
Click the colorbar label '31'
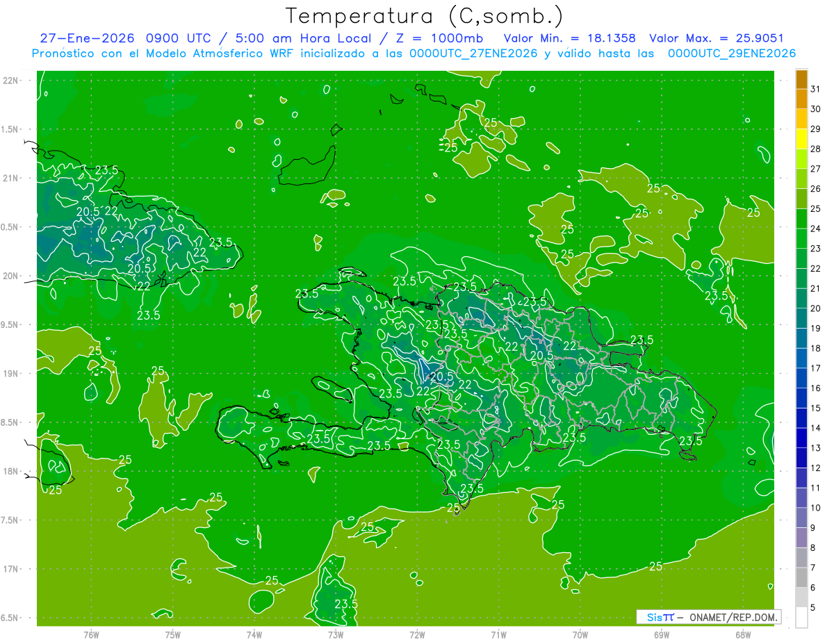[815, 89]
